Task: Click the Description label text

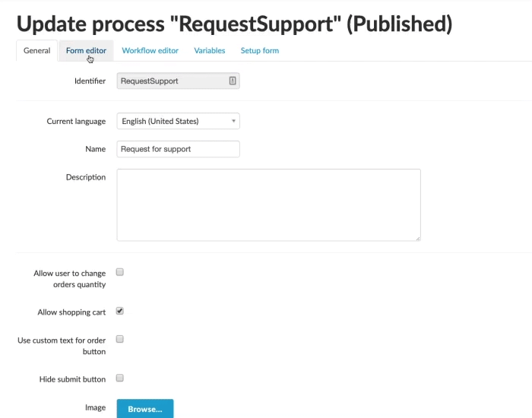Action: coord(86,177)
